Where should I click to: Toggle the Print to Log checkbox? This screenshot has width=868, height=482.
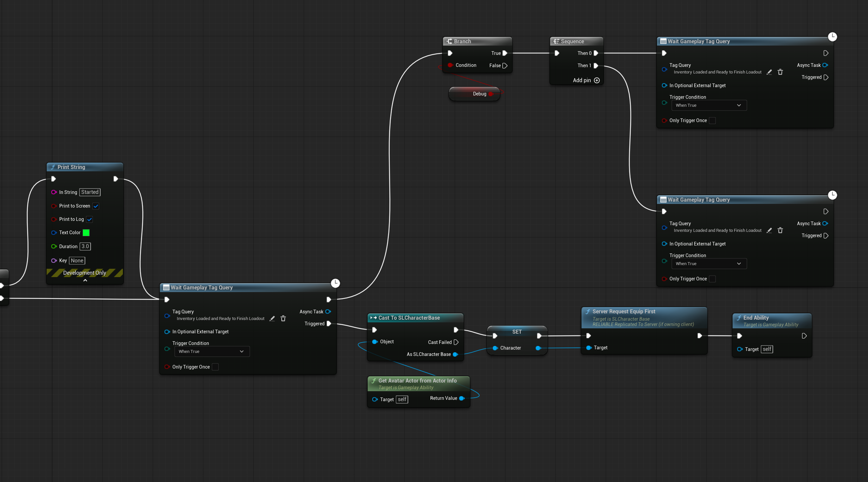coord(89,220)
